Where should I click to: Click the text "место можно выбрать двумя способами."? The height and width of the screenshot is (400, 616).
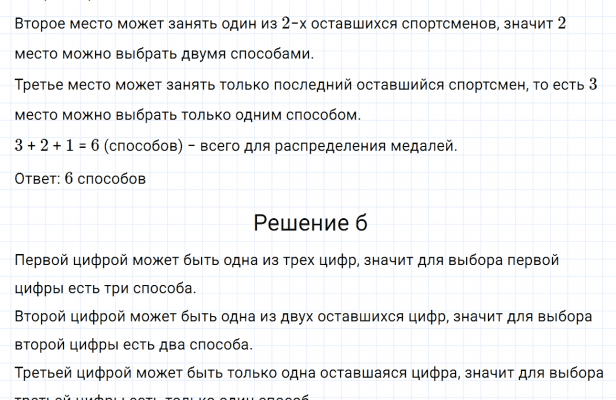point(164,53)
